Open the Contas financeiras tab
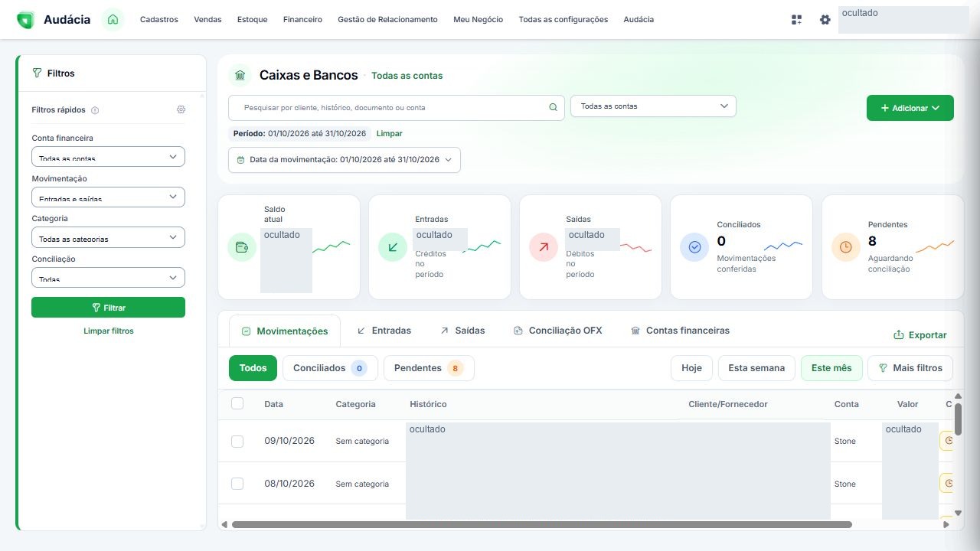This screenshot has width=980, height=551. coord(680,331)
